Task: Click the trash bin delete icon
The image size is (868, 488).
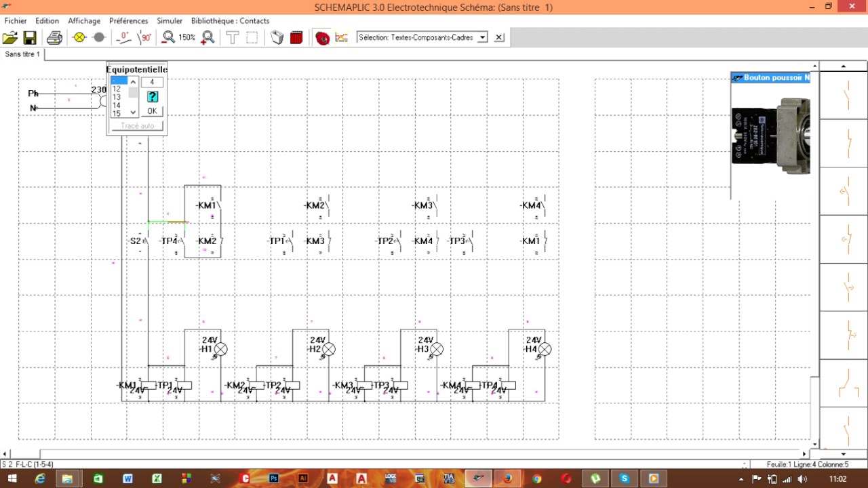Action: [x=277, y=37]
